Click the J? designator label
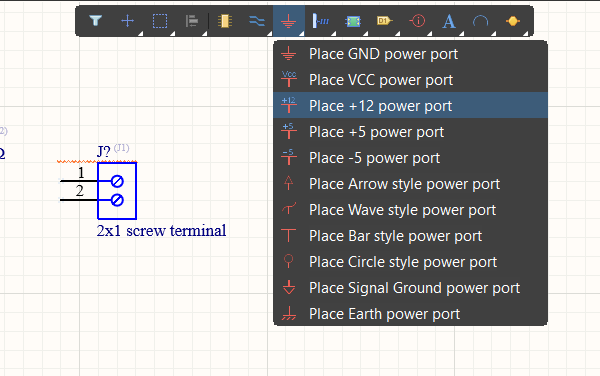This screenshot has height=376, width=600. (103, 152)
